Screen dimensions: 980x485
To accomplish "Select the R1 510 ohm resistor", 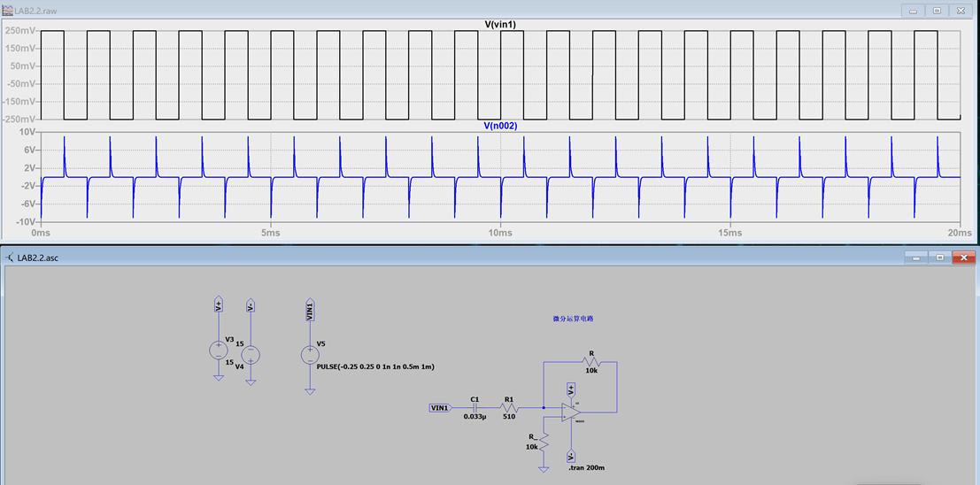I will [509, 408].
